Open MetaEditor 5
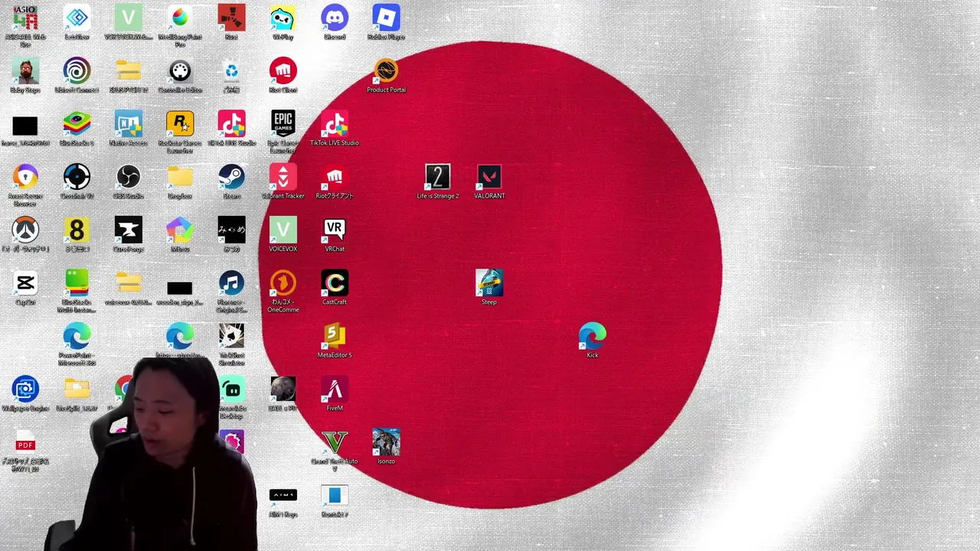This screenshot has width=980, height=551. [335, 336]
